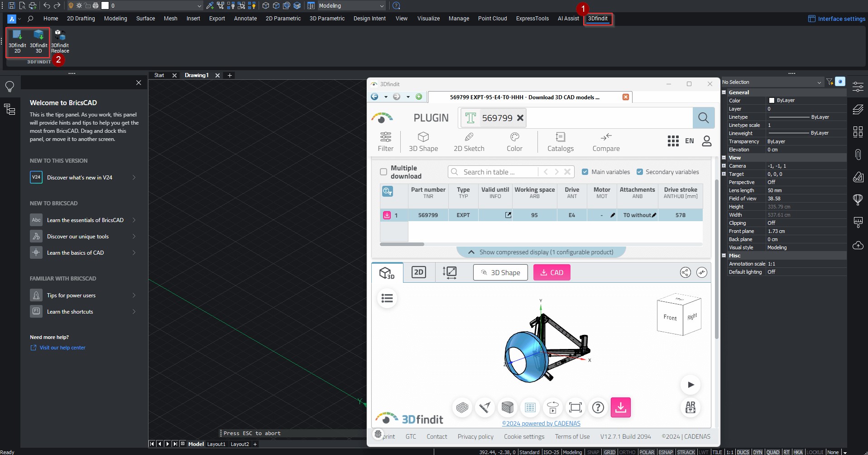868x455 pixels.
Task: Select the measurement ruler icon below the 3D preview
Action: 485,407
